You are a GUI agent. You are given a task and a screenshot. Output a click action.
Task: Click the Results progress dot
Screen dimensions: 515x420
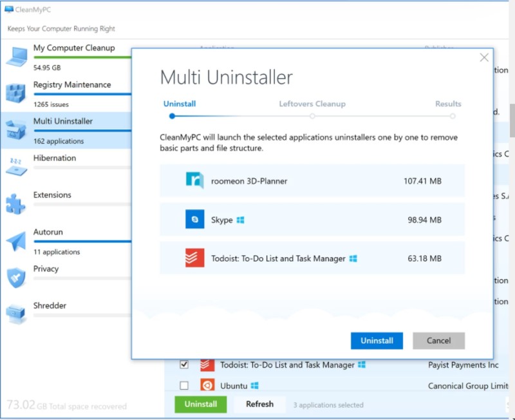[453, 116]
